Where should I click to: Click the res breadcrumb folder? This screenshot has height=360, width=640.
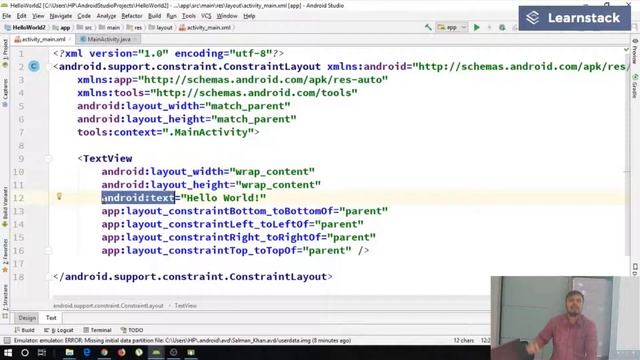pos(135,27)
